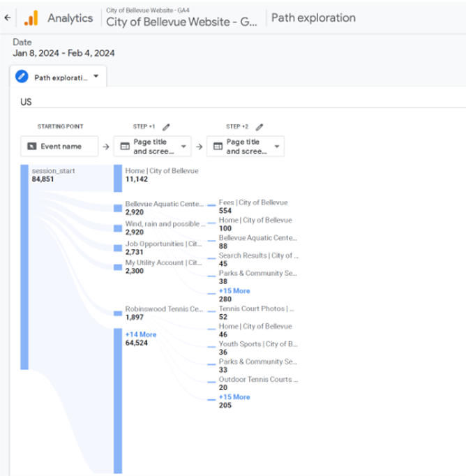466x476 pixels.
Task: Edit Step +1 with pencil icon
Action: click(x=166, y=127)
